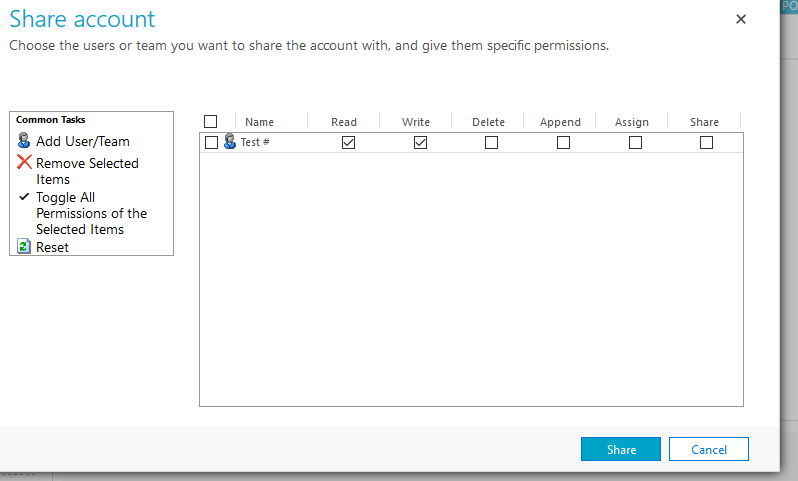Click the red Remove Selected Items icon
Screen dimensions: 798x481
tap(24, 163)
